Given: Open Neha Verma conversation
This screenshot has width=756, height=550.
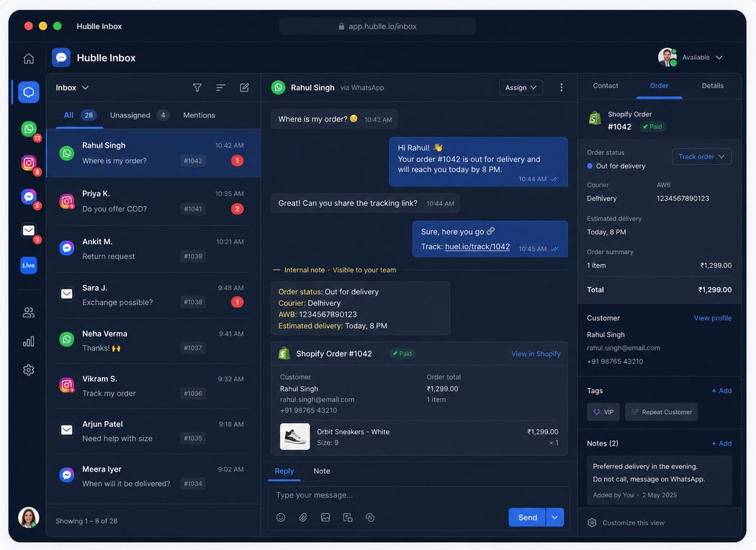Looking at the screenshot, I should coord(153,341).
